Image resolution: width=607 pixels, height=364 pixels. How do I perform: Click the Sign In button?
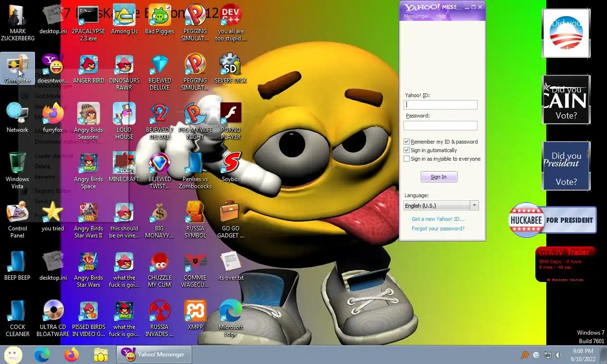439,177
